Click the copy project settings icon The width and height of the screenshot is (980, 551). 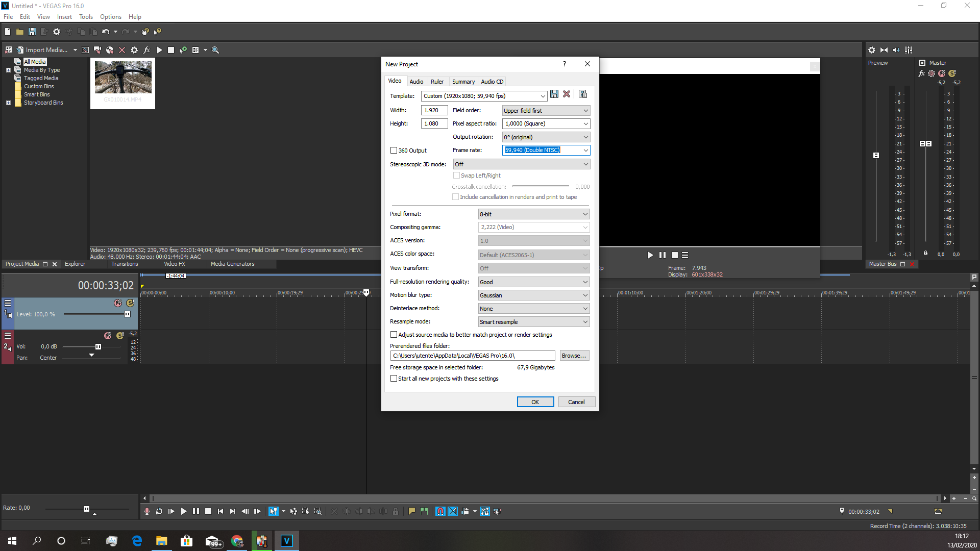click(581, 94)
